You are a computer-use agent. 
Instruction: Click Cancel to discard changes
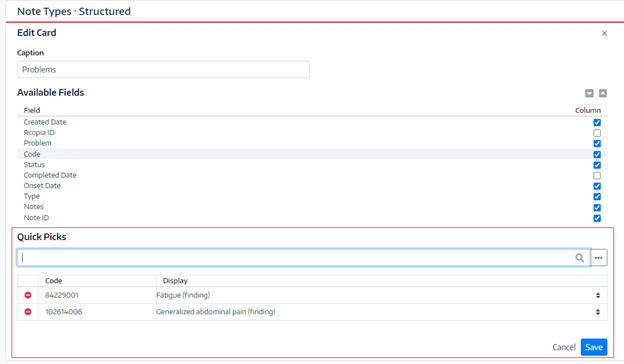tap(564, 347)
